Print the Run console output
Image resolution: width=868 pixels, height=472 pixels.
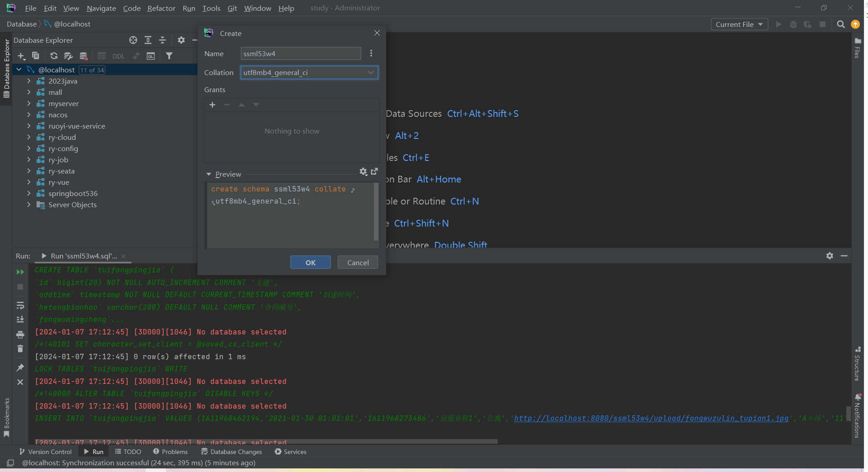coord(20,334)
